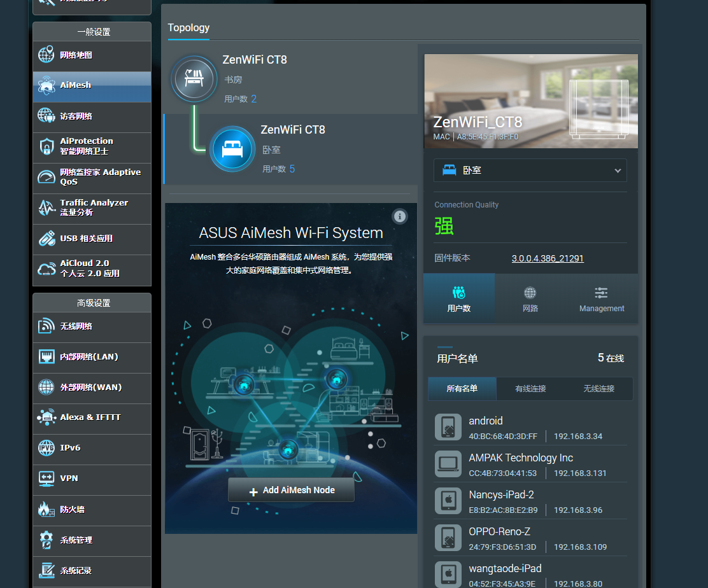
Task: Open the 防火墙 firewall icon
Action: coord(46,509)
